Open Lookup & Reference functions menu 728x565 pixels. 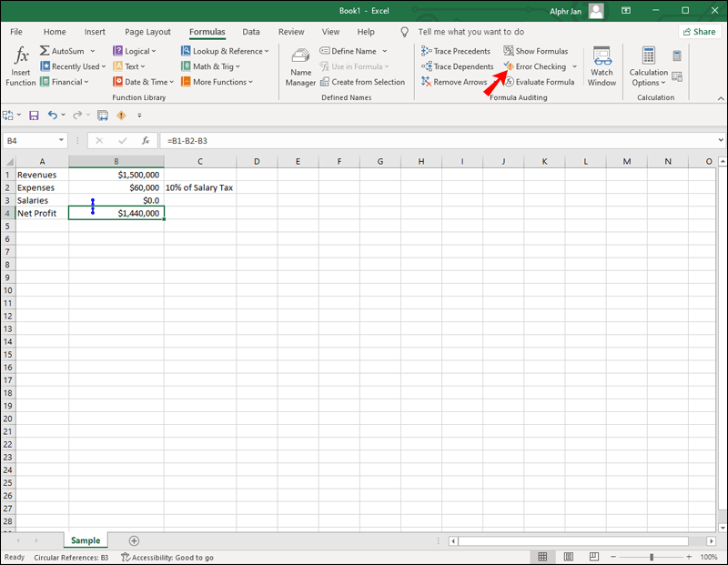225,51
